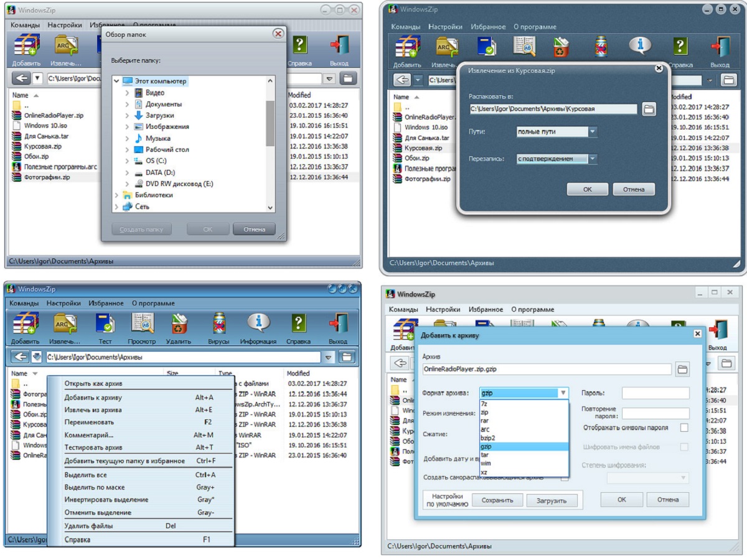Expand the Загрузки folder tree node

point(127,116)
